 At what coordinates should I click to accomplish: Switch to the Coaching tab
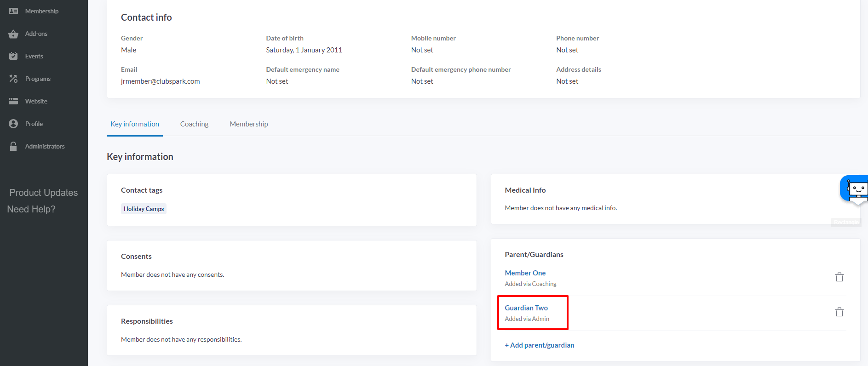194,124
